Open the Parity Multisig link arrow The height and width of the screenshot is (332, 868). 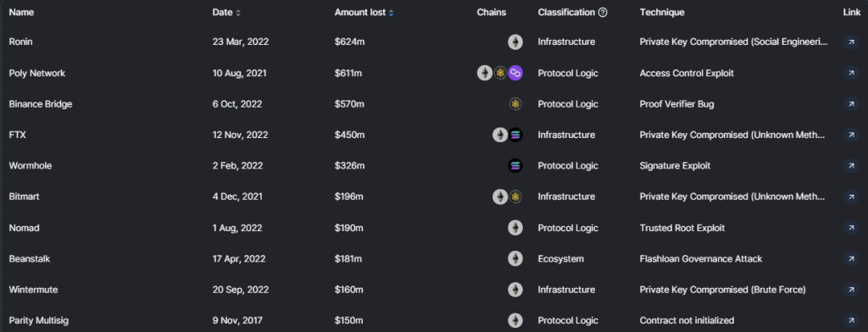click(851, 320)
